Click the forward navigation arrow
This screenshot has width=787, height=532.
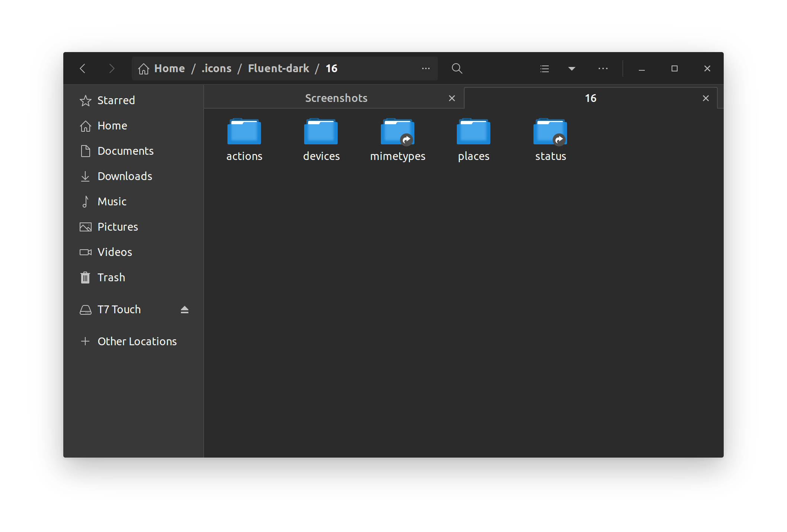point(111,68)
